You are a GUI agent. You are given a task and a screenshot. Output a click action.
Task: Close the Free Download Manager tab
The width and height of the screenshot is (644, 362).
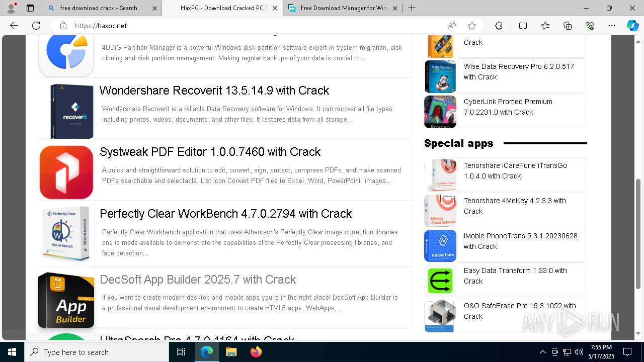point(395,8)
